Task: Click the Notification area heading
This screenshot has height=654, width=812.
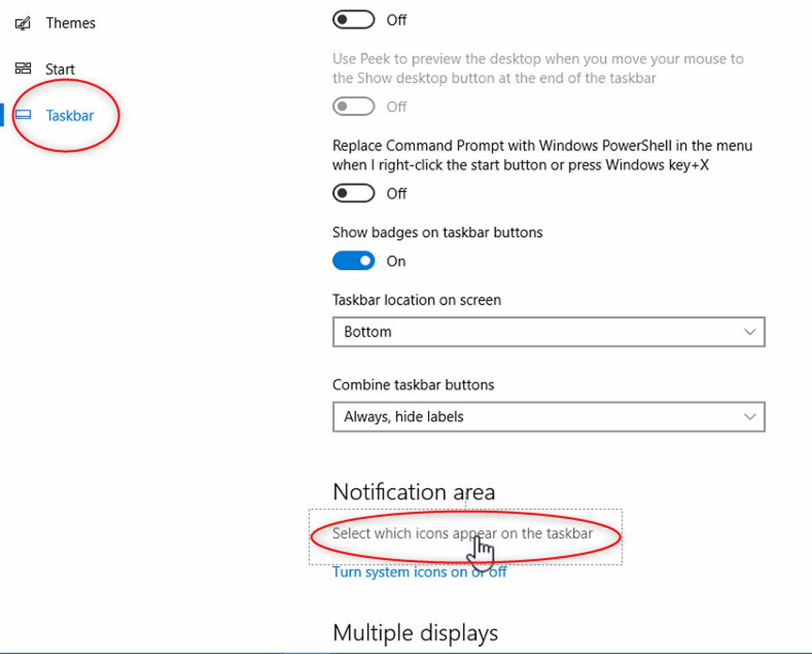Action: coord(414,492)
